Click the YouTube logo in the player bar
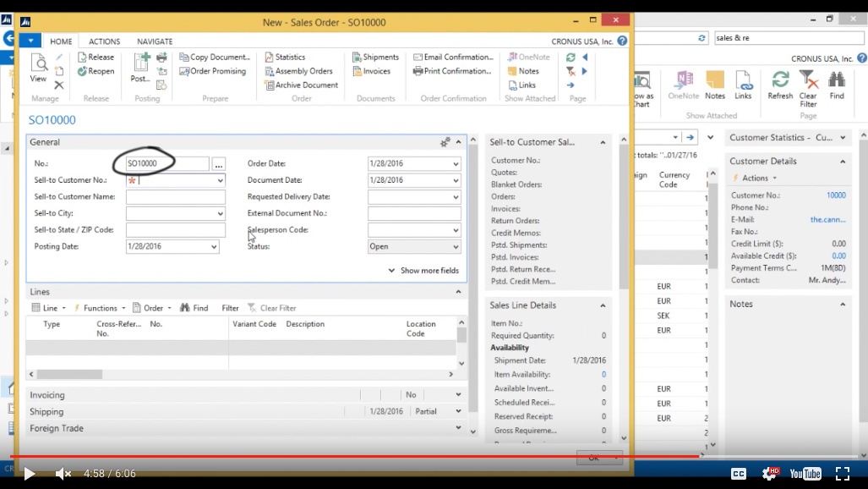 [x=805, y=473]
